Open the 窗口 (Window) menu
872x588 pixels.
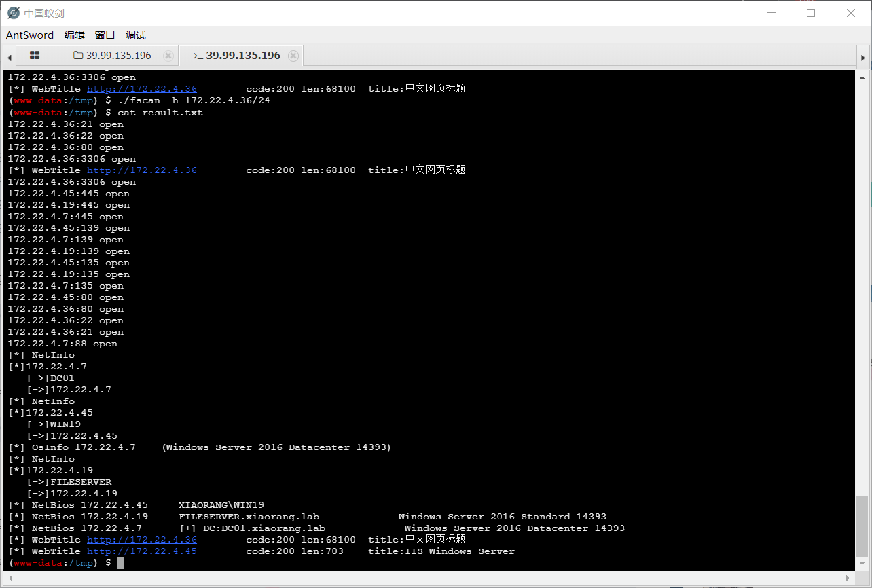[105, 35]
